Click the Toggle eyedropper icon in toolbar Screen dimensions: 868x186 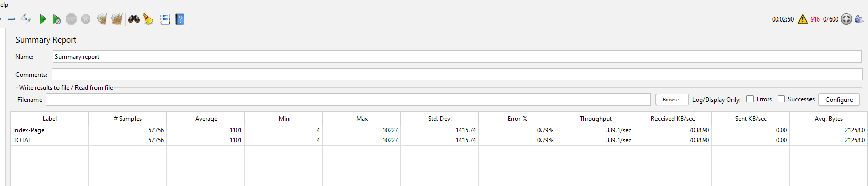(x=26, y=19)
